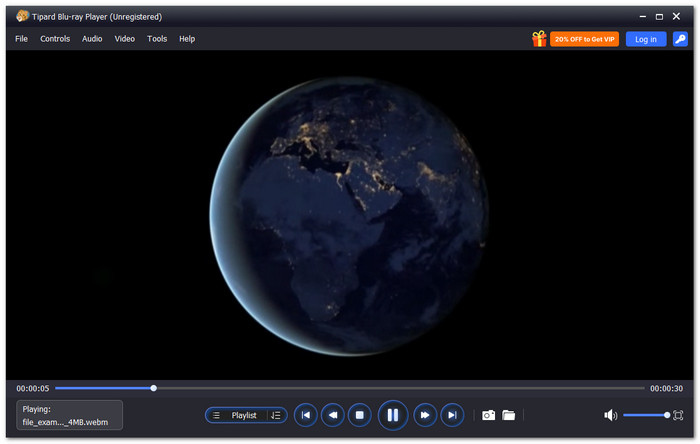Click the playback progress bar handle
The width and height of the screenshot is (700, 444).
(x=154, y=388)
